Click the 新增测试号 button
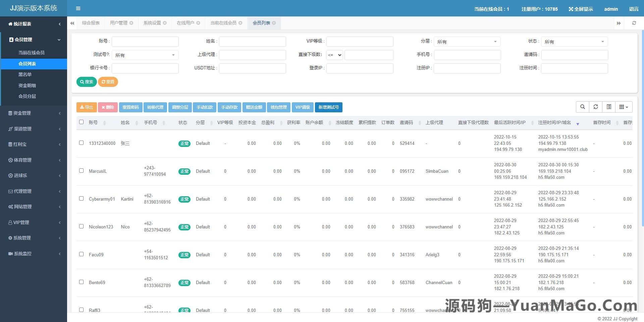The height and width of the screenshot is (322, 644). 329,107
